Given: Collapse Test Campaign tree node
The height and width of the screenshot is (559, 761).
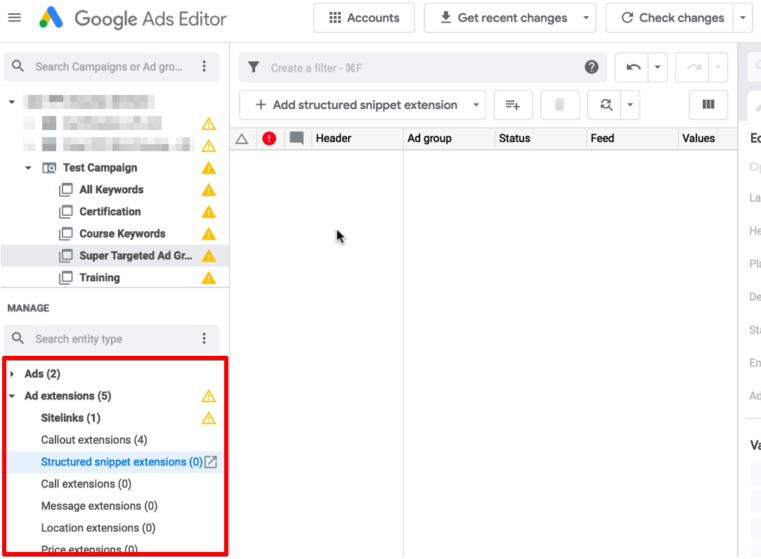Looking at the screenshot, I should pos(28,168).
